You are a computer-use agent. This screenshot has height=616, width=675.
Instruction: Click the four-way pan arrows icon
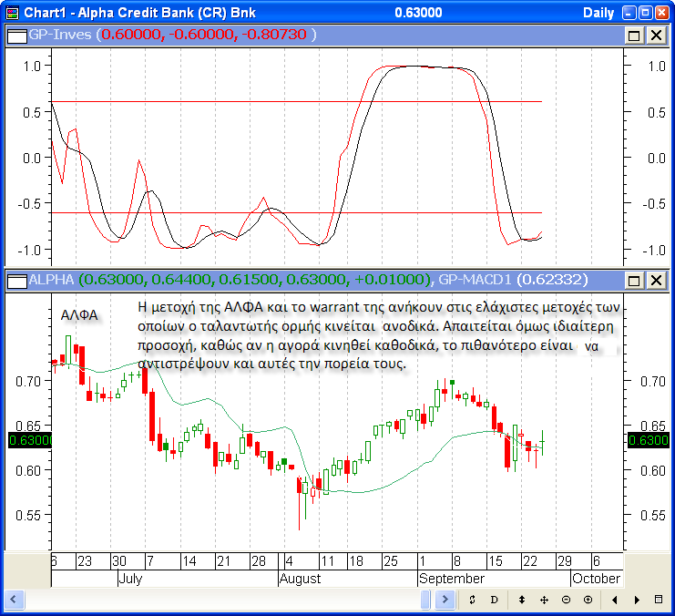click(x=544, y=600)
